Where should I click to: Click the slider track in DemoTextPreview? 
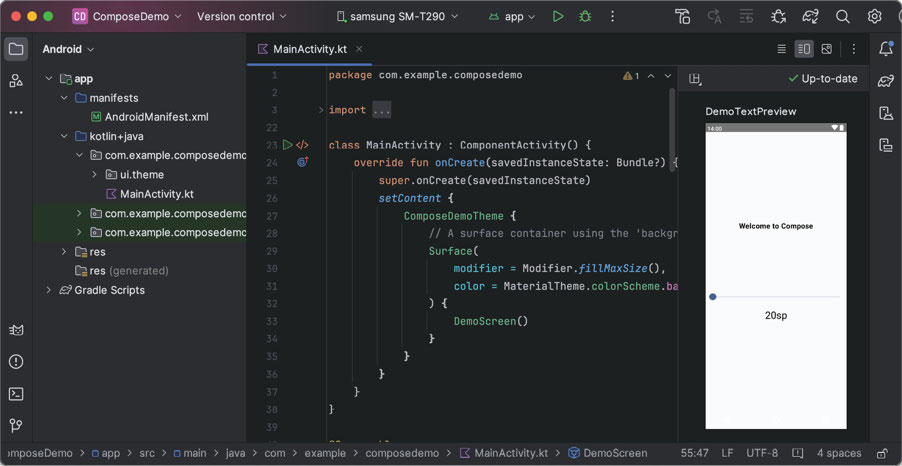(778, 297)
